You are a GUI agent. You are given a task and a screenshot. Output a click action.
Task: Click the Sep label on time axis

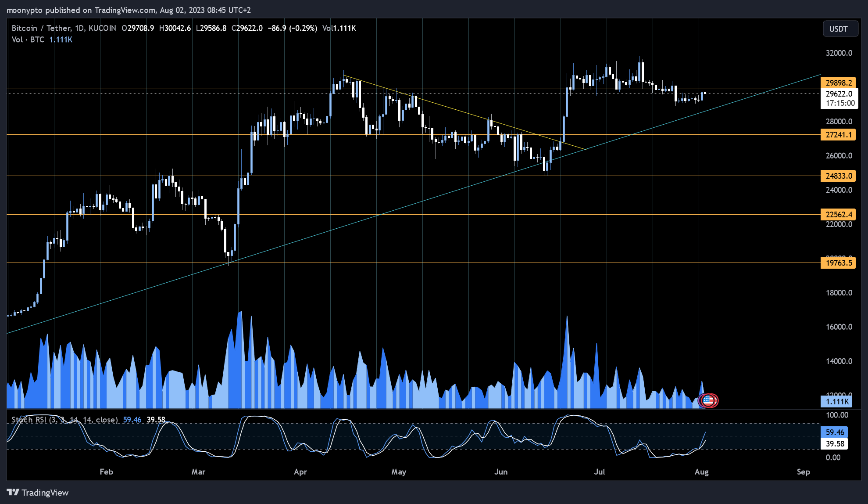(x=803, y=472)
